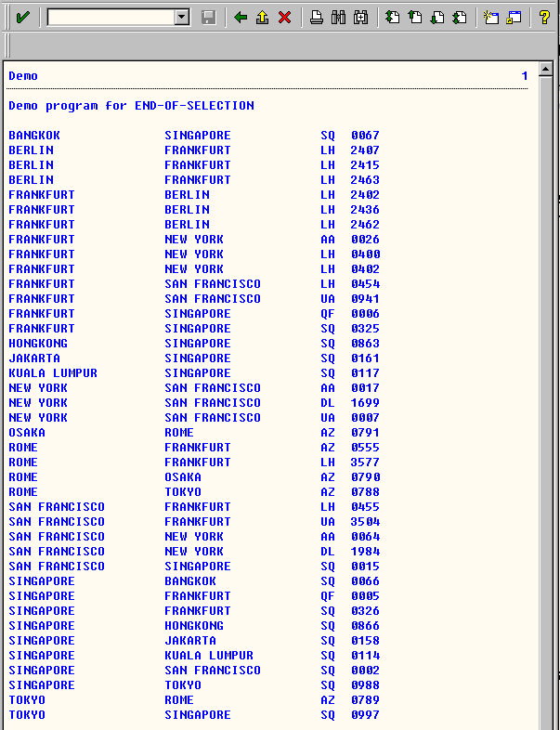This screenshot has height=730, width=560.
Task: Click the KUALA LUMPUR departure city entry
Action: tap(53, 373)
